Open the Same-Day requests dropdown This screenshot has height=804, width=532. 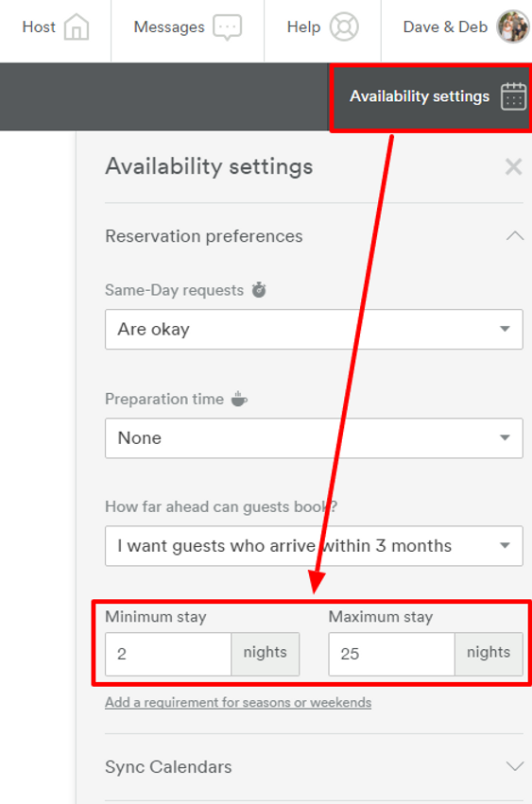pos(314,329)
